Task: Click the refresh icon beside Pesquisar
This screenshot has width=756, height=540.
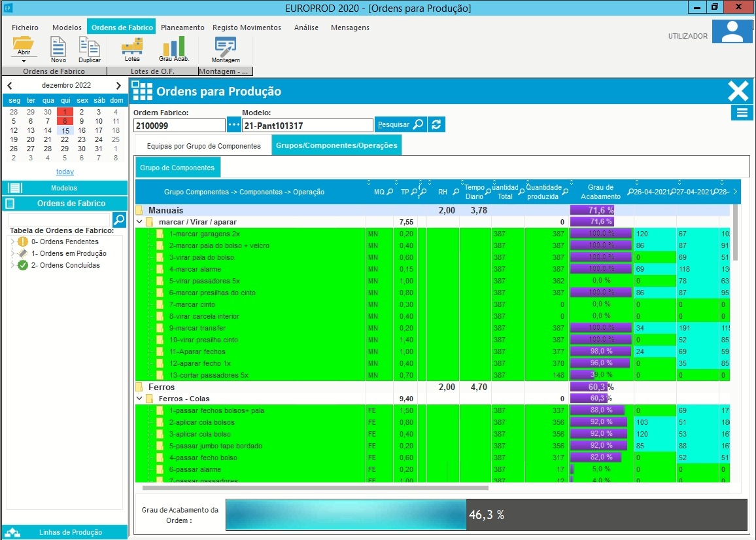Action: point(436,124)
